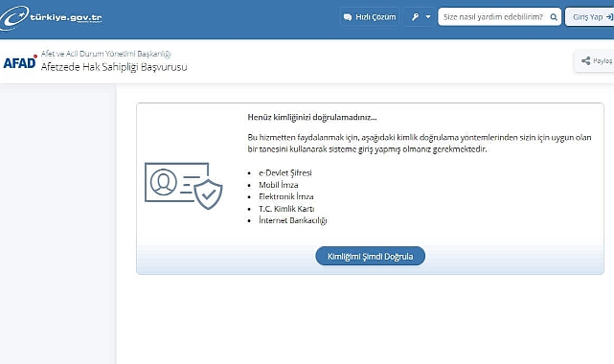614x364 pixels.
Task: Click the Paylaş share button
Action: pyautogui.click(x=595, y=60)
